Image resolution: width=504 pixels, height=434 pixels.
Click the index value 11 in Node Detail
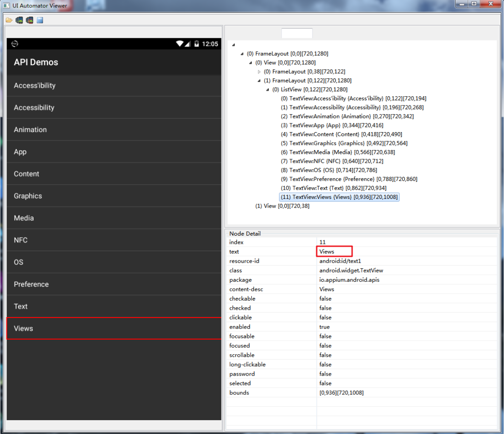pyautogui.click(x=322, y=242)
